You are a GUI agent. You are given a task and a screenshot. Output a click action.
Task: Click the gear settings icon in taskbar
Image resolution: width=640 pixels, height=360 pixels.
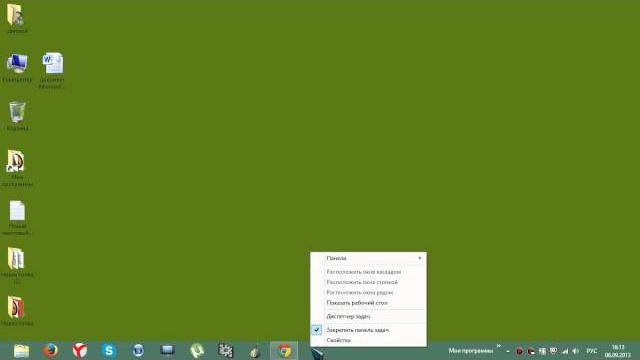point(226,351)
